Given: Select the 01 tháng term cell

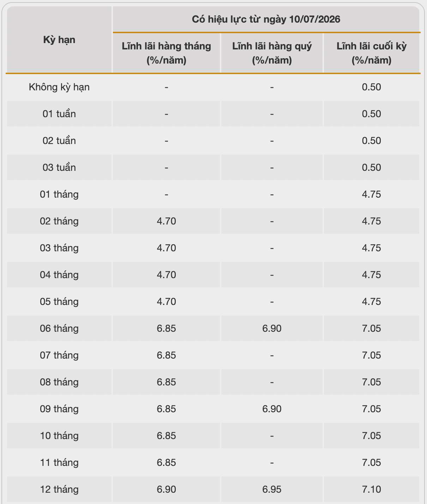Looking at the screenshot, I should click(59, 194).
